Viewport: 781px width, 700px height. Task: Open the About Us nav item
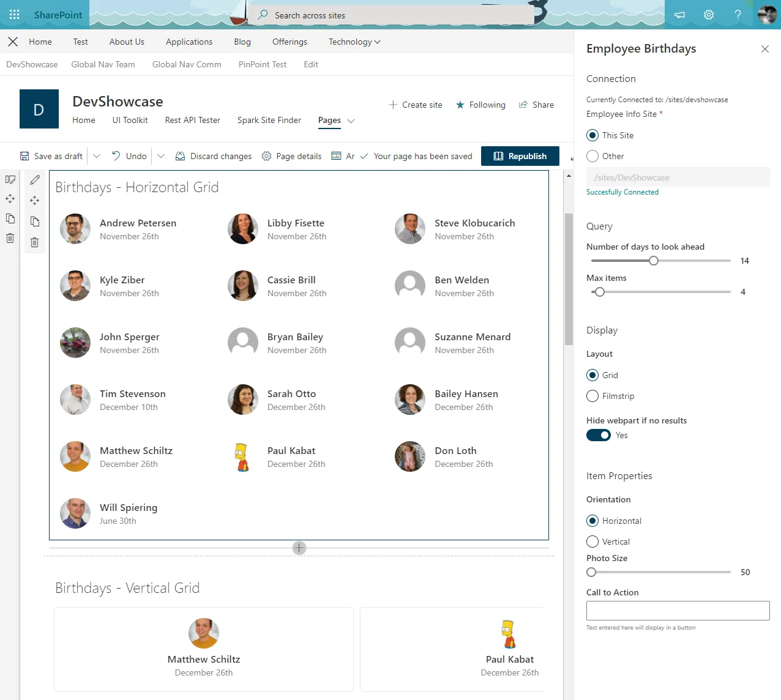127,42
